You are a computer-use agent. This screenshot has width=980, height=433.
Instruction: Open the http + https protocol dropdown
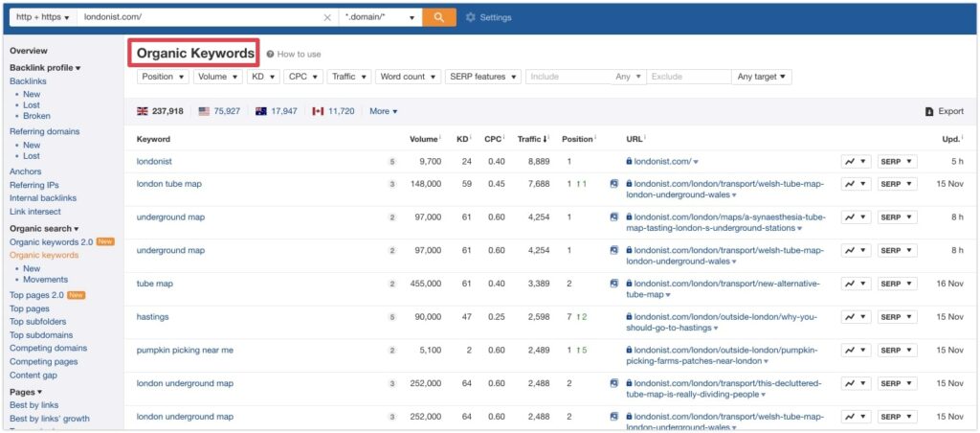43,17
